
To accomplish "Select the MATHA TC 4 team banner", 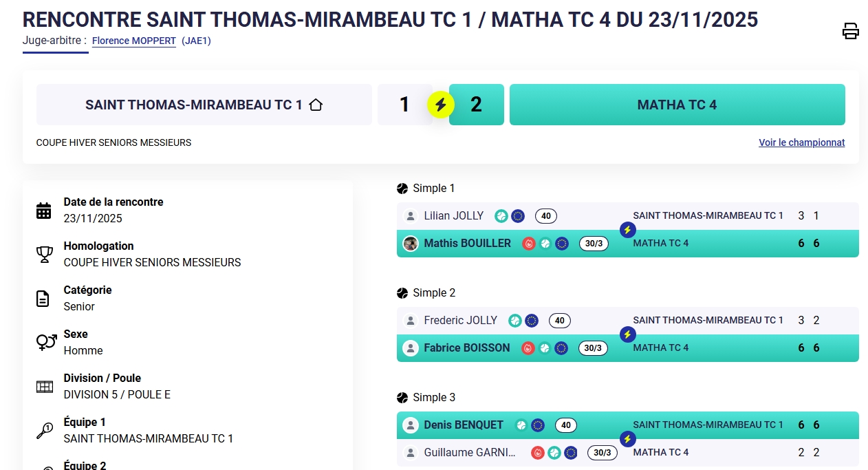I will [677, 105].
